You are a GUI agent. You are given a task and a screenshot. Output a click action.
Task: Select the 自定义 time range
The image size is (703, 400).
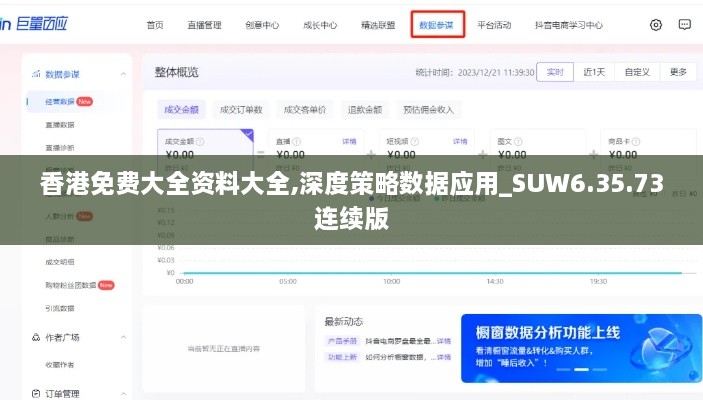[637, 72]
